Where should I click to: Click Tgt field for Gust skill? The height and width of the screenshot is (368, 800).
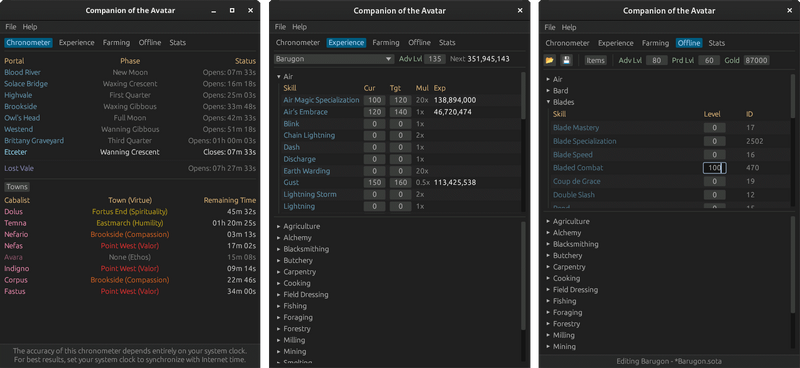(401, 182)
